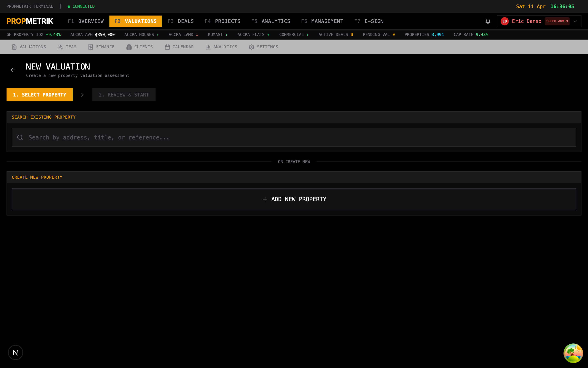Viewport: 588px width, 368px height.
Task: Click the ED user avatar
Action: pos(504,21)
